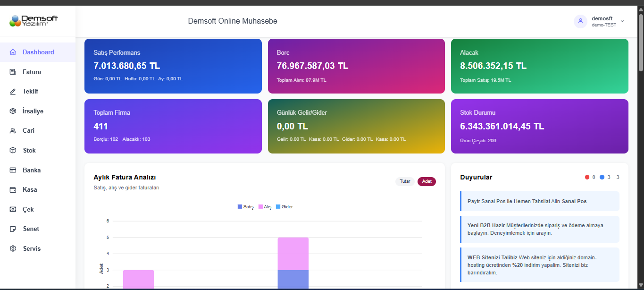Expand the demosft user account dropdown
644x290 pixels.
(x=622, y=21)
